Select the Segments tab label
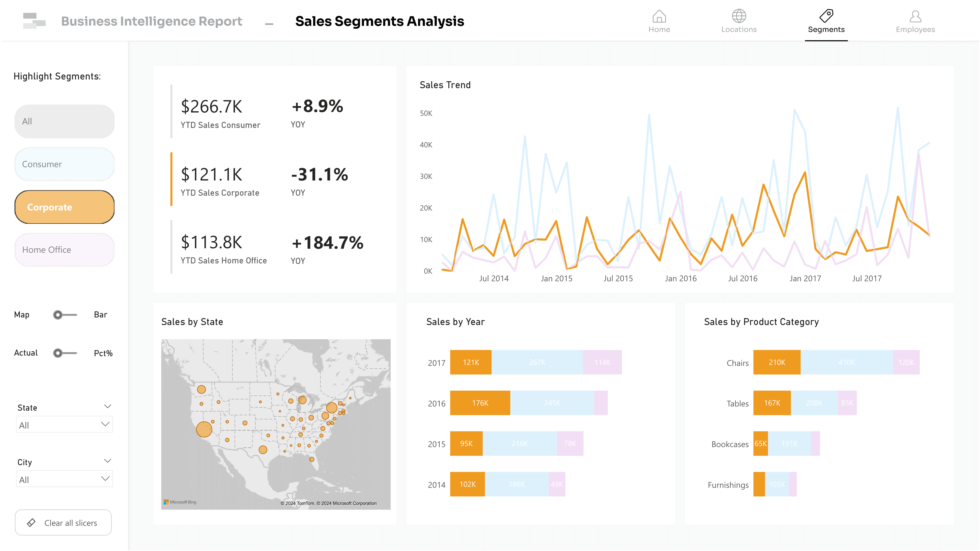 pyautogui.click(x=826, y=30)
